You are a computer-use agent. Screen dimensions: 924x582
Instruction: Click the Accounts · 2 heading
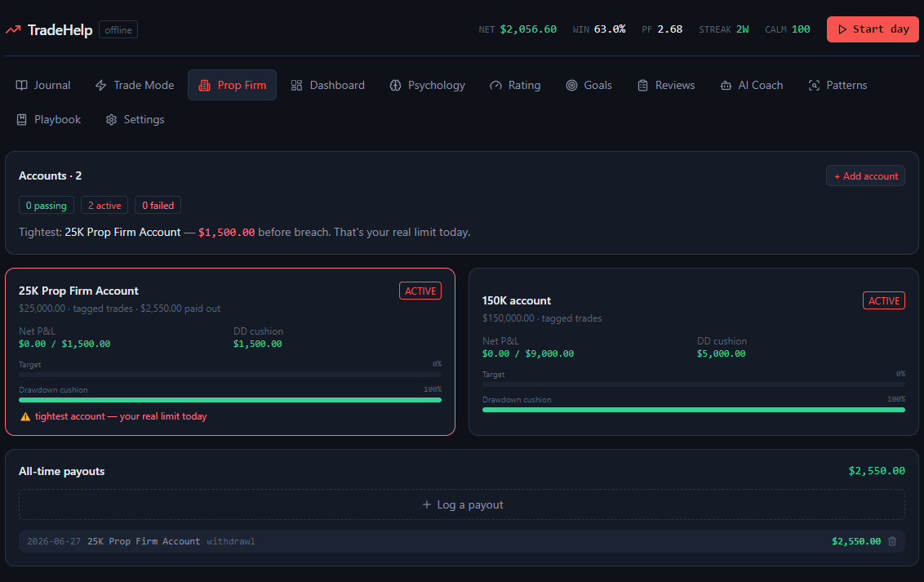[50, 176]
